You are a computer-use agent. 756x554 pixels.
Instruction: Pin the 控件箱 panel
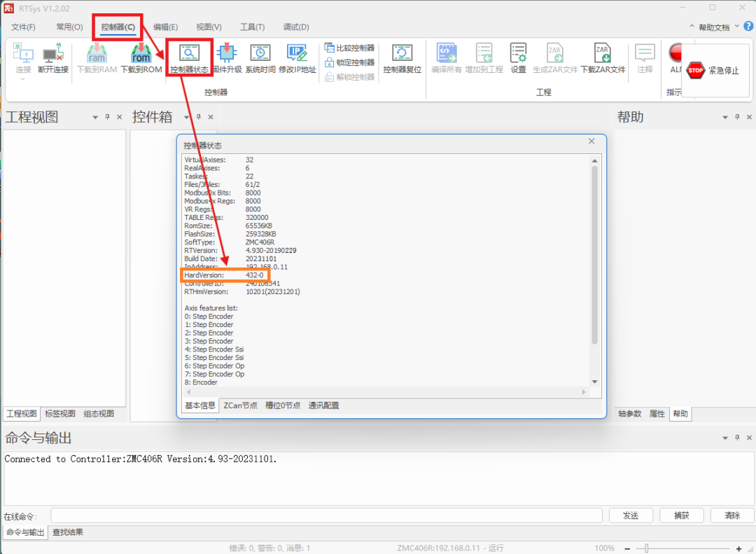click(199, 117)
